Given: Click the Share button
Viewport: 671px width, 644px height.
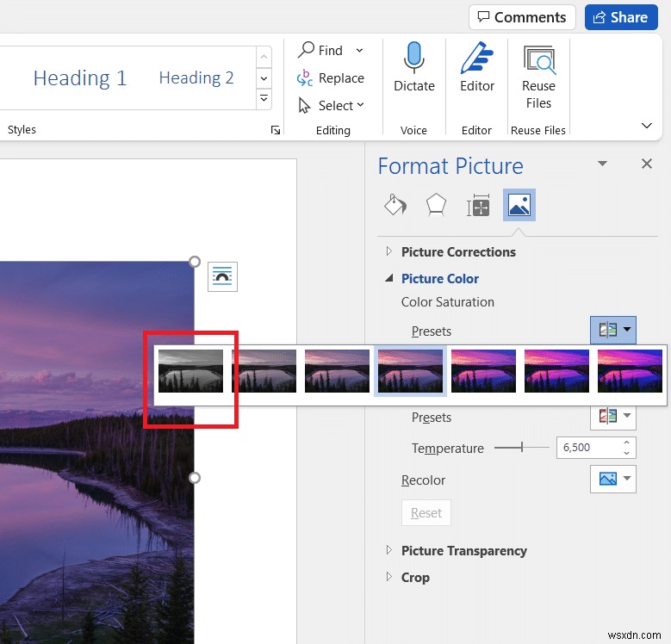Looking at the screenshot, I should click(x=621, y=17).
